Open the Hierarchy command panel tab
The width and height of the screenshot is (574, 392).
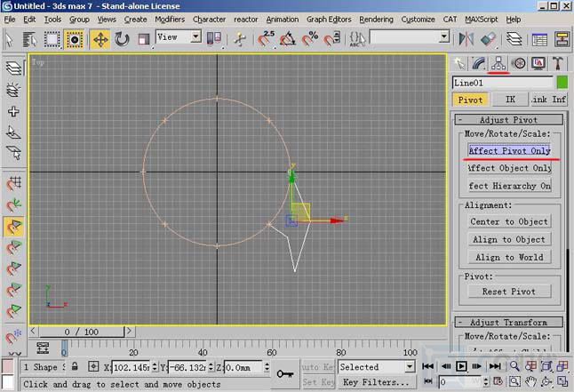[x=498, y=64]
